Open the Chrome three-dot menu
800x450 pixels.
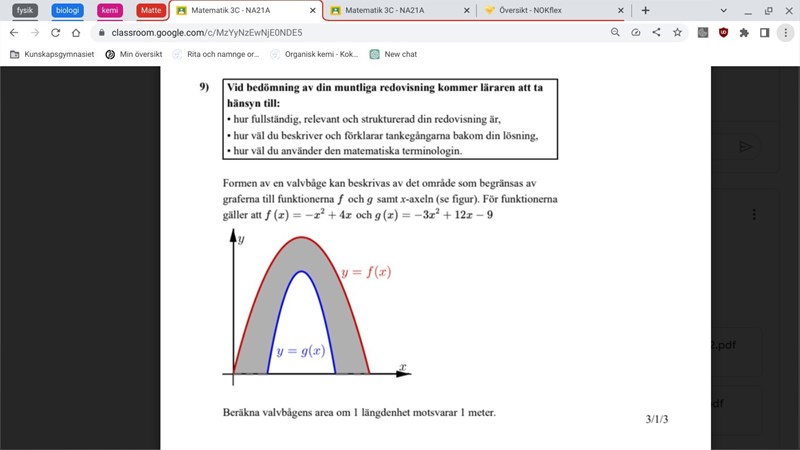pos(785,32)
